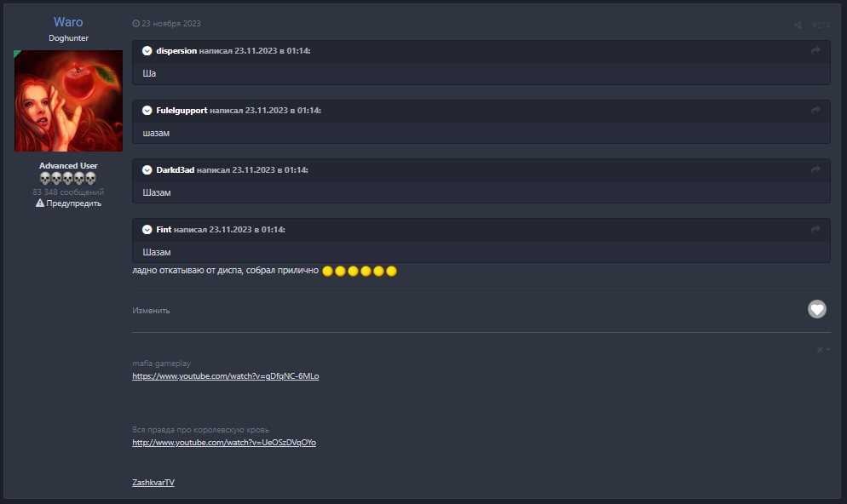Click the warning triangle icon beside Предупредить
847x504 pixels.
tap(40, 203)
